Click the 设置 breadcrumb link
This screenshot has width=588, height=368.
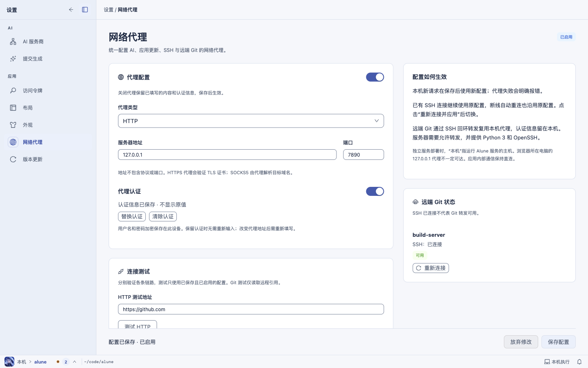[x=109, y=9]
